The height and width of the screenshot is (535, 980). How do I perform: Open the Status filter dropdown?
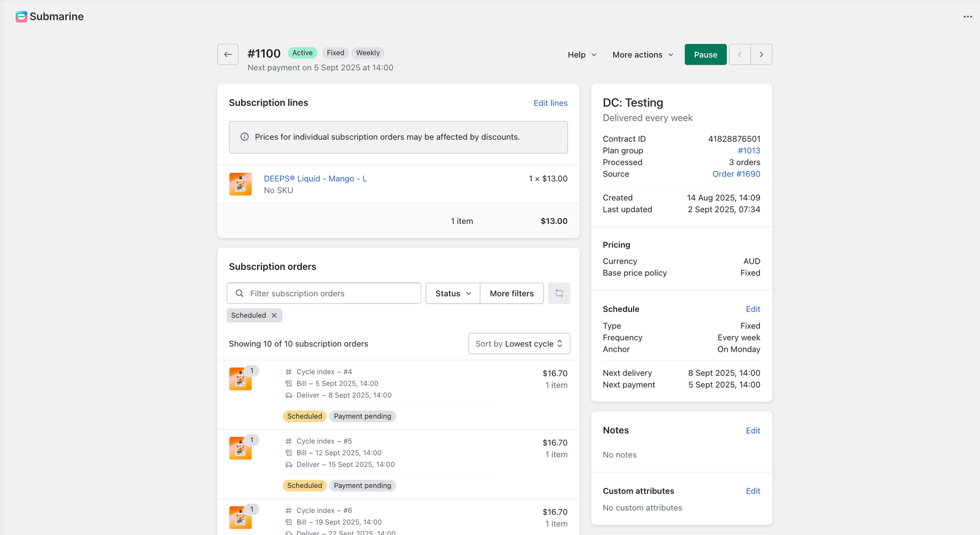pos(453,293)
